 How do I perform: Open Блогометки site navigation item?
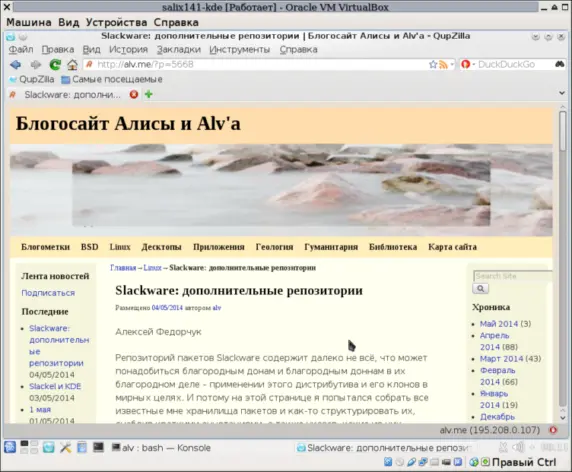point(46,247)
